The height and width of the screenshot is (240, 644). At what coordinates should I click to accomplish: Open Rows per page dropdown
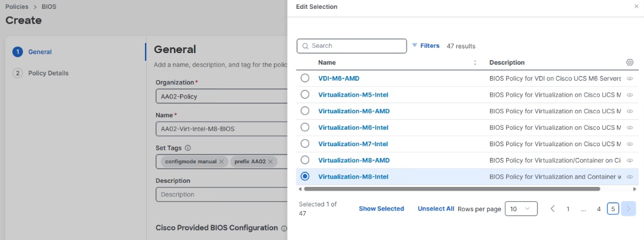(x=521, y=209)
